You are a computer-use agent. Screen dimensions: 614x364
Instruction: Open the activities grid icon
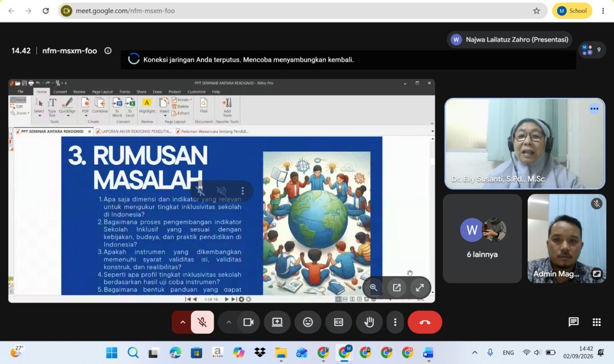point(596,322)
